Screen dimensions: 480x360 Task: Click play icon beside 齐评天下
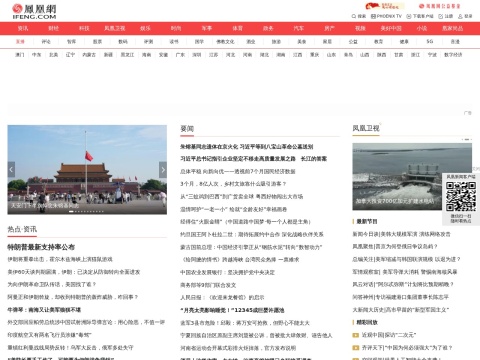click(356, 348)
